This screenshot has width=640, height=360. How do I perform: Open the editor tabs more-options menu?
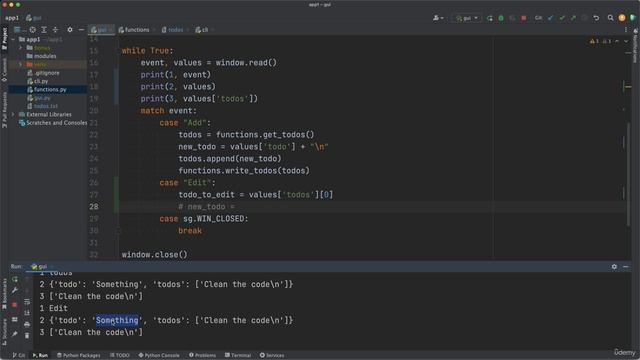[626, 30]
